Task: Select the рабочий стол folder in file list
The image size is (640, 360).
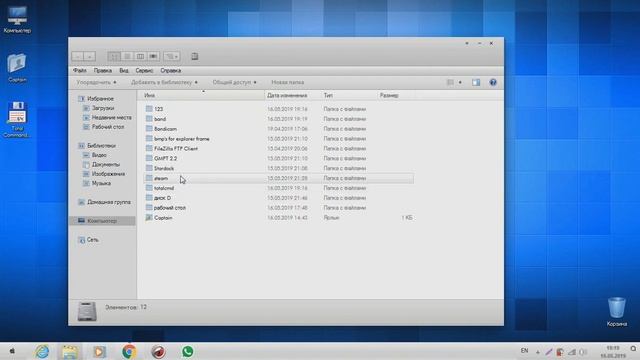Action: point(170,208)
